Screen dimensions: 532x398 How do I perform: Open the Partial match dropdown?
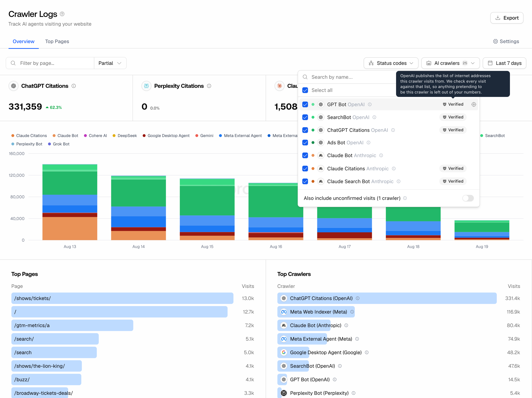pyautogui.click(x=110, y=63)
